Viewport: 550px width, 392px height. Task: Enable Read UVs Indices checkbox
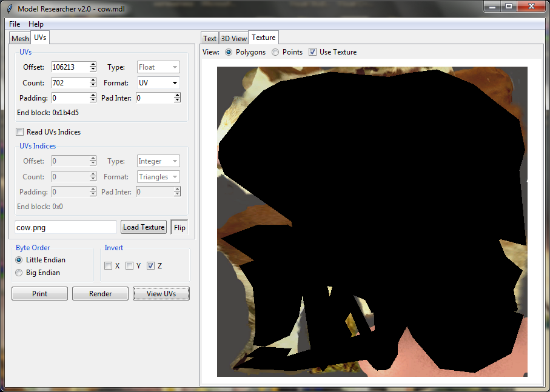pos(19,132)
